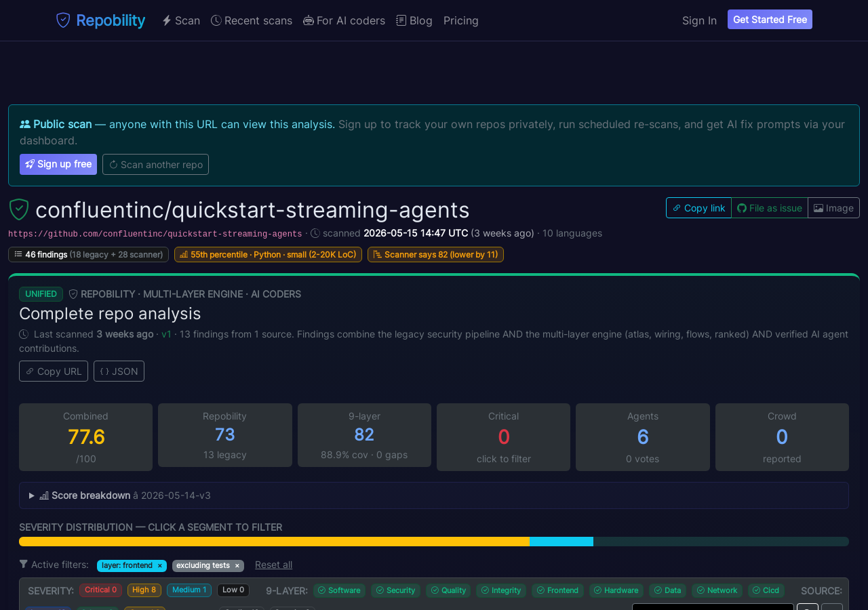The width and height of the screenshot is (868, 610).
Task: Click the cyan segment of severity bar
Action: tap(561, 542)
